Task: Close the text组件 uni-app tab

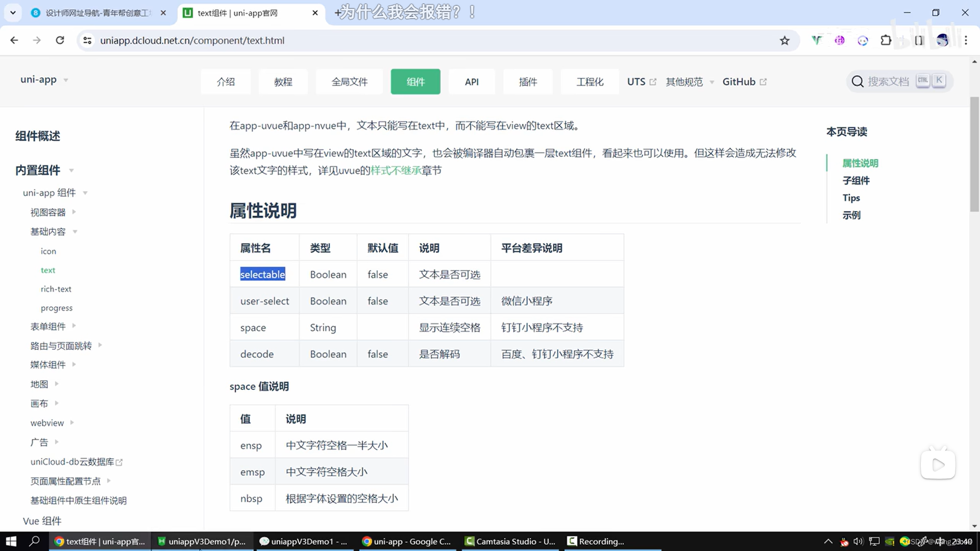Action: tap(315, 13)
